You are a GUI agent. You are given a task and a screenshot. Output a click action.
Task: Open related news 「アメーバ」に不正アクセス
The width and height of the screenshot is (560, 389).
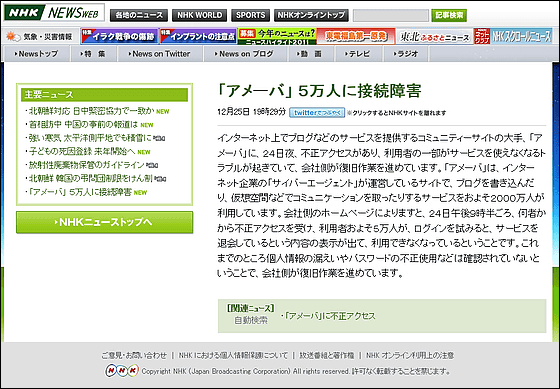tap(330, 316)
